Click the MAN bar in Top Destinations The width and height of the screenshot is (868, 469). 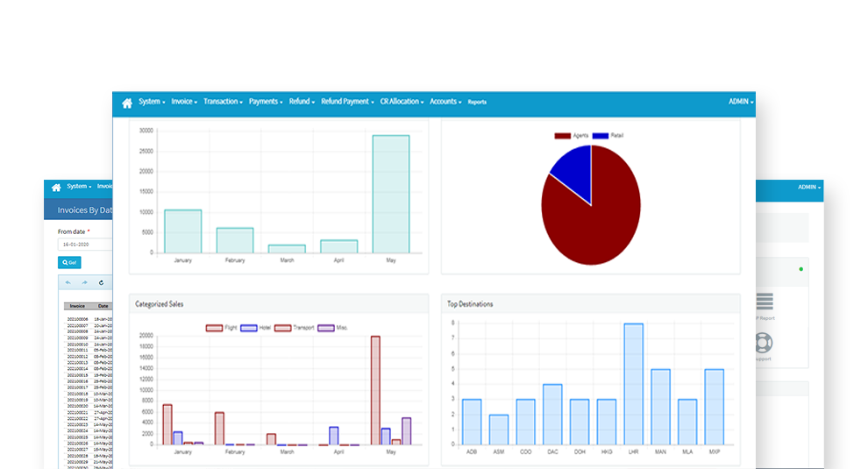click(x=660, y=407)
